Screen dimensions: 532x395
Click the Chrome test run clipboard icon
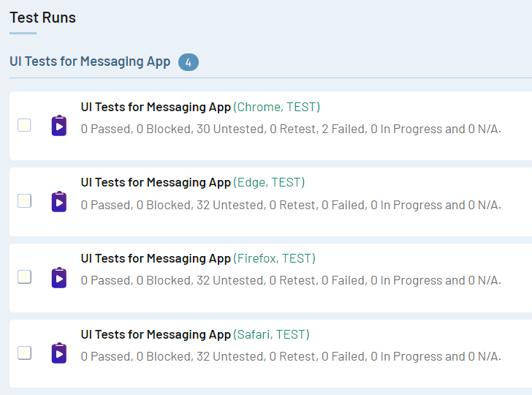click(59, 126)
